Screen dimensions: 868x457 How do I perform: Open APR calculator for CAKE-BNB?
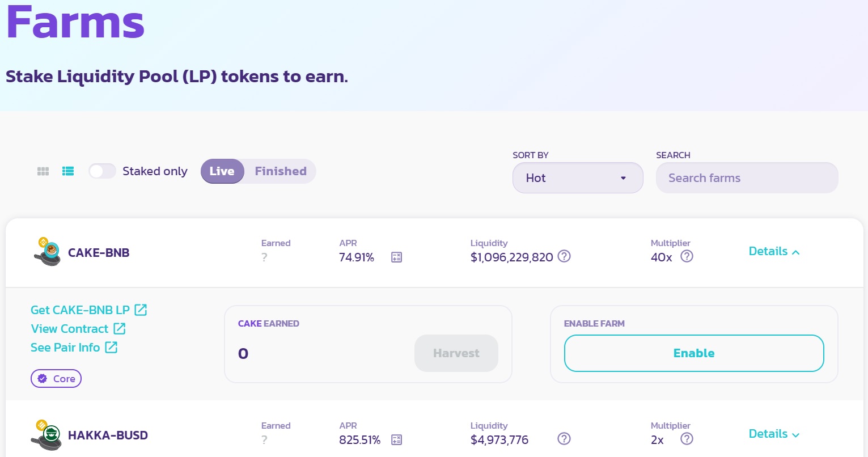pos(396,257)
